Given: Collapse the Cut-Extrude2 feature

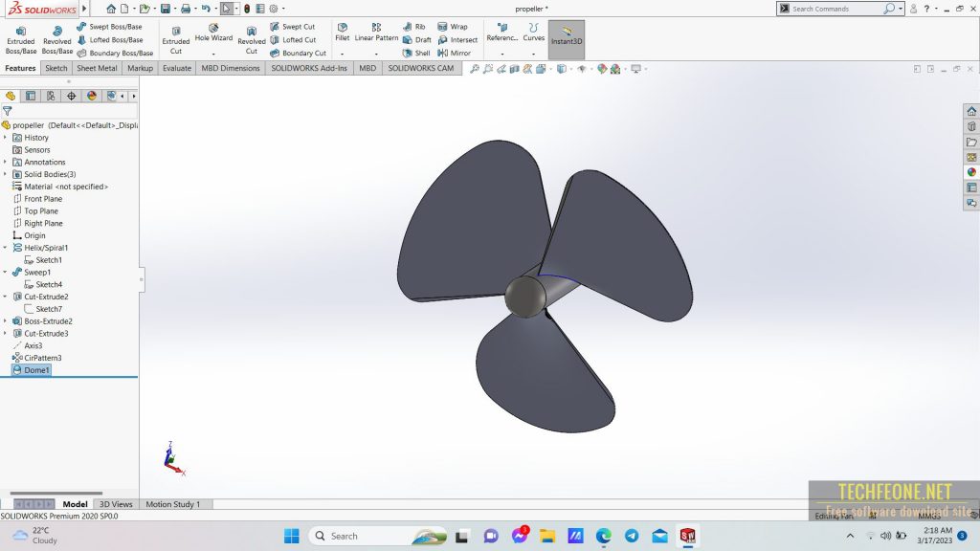Looking at the screenshot, I should (5, 297).
